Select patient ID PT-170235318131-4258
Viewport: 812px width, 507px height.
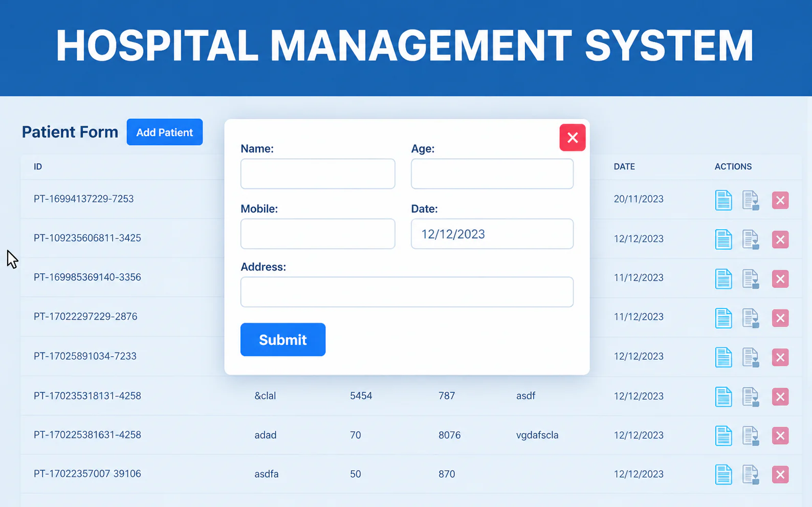(x=87, y=395)
